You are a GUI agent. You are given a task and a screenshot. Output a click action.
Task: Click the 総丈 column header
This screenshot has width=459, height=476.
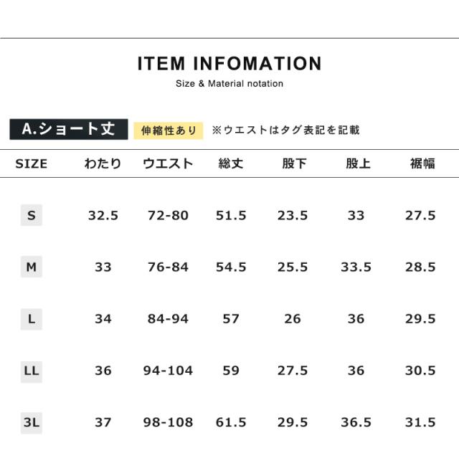point(231,164)
